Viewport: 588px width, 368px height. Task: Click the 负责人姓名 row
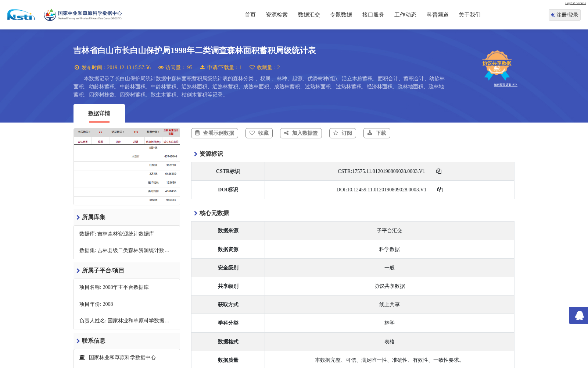pyautogui.click(x=124, y=321)
